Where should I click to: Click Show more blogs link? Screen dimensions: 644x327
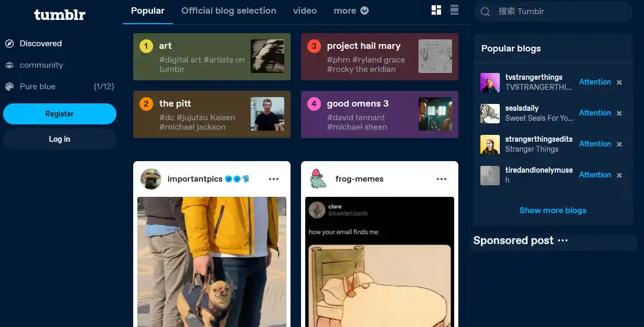[553, 210]
